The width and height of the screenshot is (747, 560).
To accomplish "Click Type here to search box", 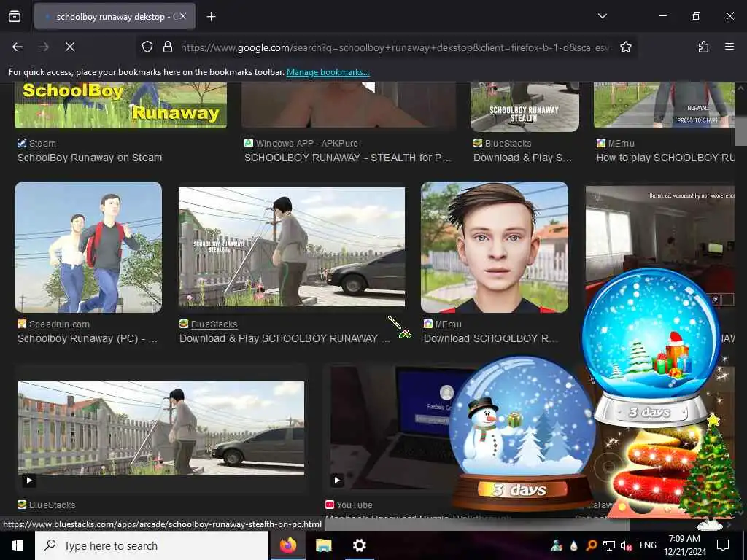I will [152, 545].
